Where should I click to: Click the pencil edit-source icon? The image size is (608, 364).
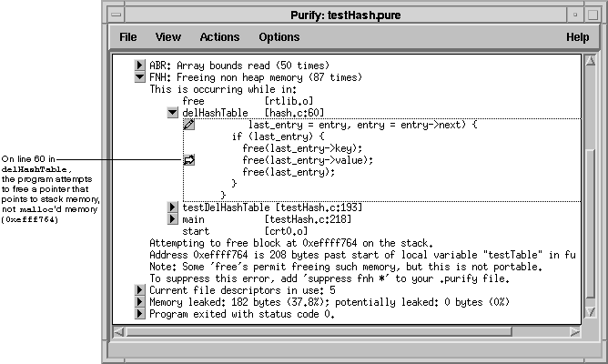point(188,125)
